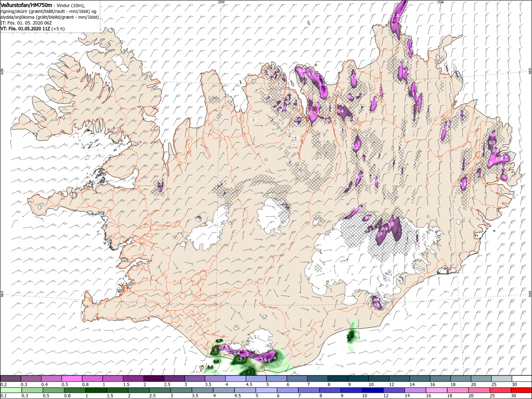Viewport: 532px width, 399px height.
Task: Pick lower scale dark green swatch between 1 and 1.5
Action: click(x=96, y=390)
